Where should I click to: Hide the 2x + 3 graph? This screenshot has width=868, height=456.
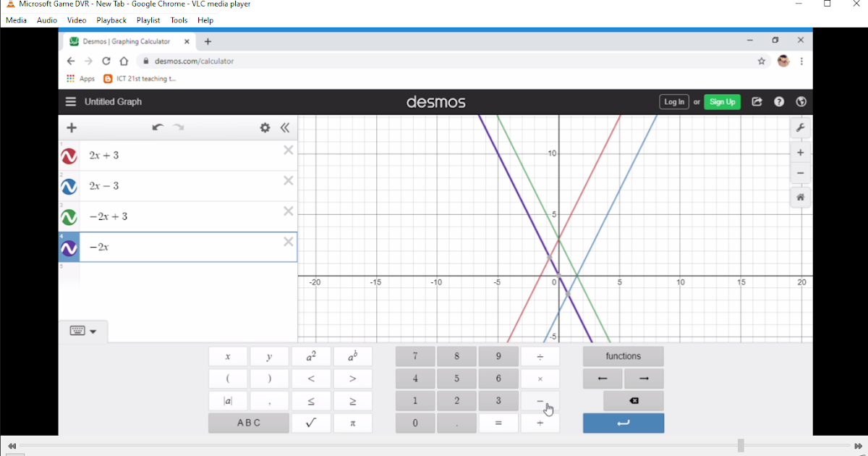click(68, 155)
